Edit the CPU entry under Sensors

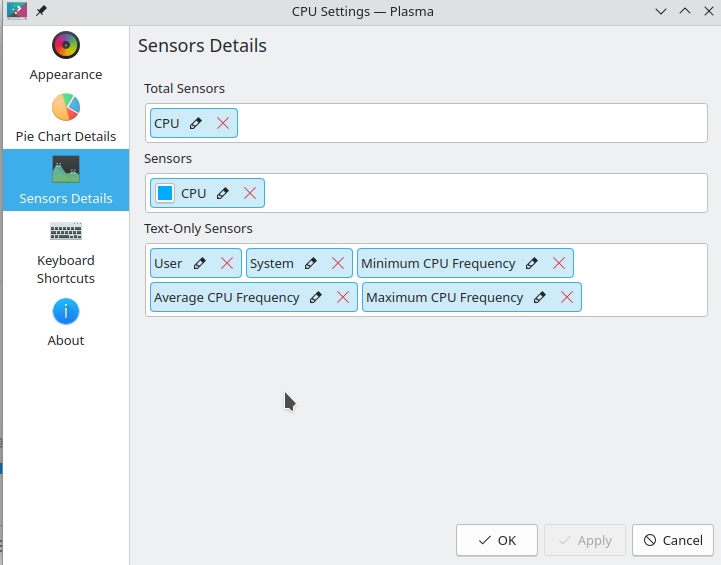pos(223,193)
